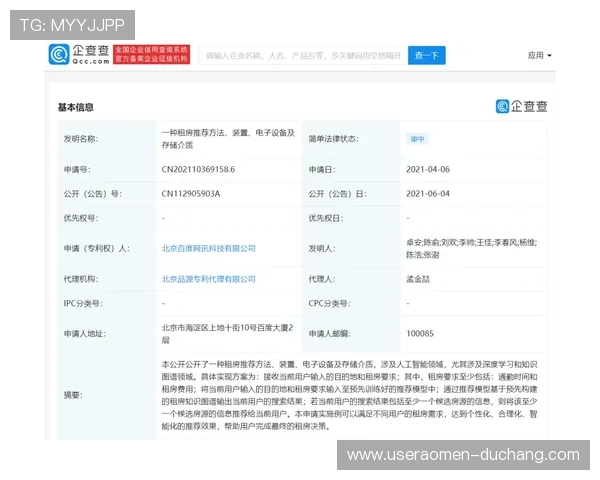
Task: Select application number CN202110369158.6
Action: 198,170
